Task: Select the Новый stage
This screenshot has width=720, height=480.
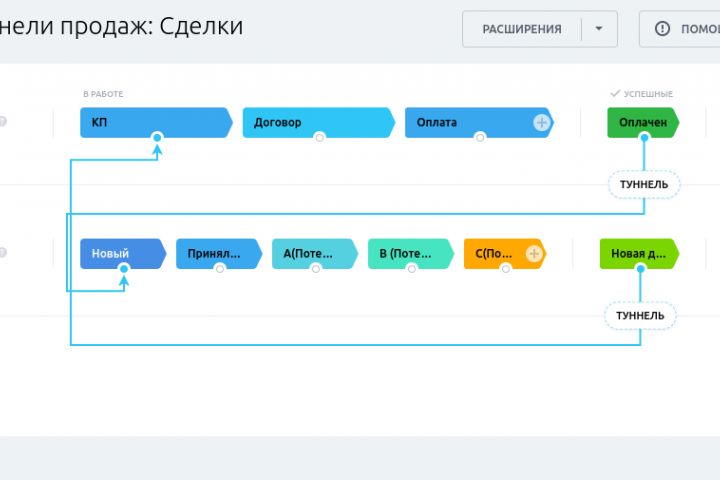Action: (123, 254)
